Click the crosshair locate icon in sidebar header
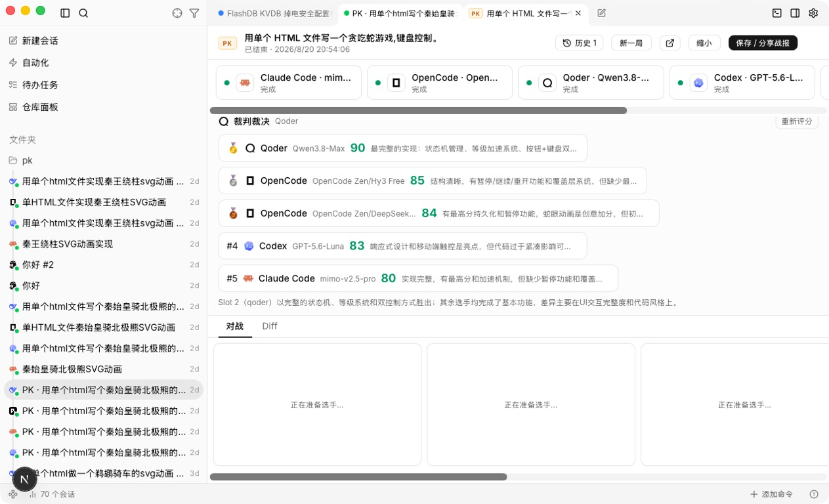 click(177, 13)
